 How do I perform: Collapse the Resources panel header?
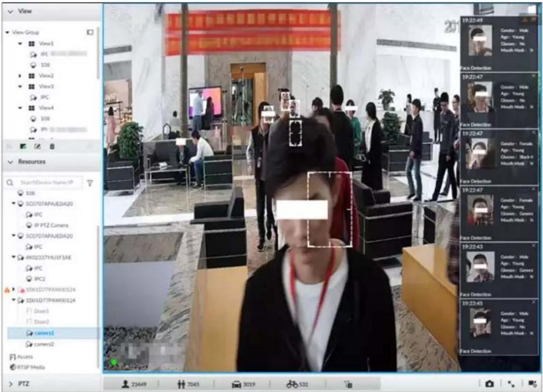click(x=52, y=162)
